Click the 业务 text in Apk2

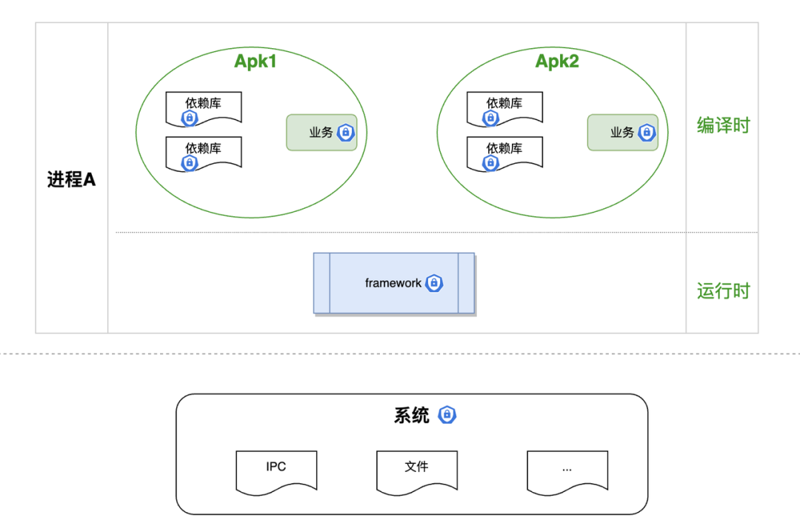click(x=621, y=133)
